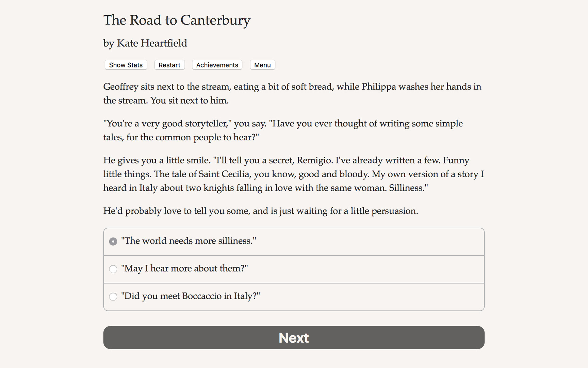The width and height of the screenshot is (588, 368).
Task: Click the Next button to continue
Action: [293, 337]
